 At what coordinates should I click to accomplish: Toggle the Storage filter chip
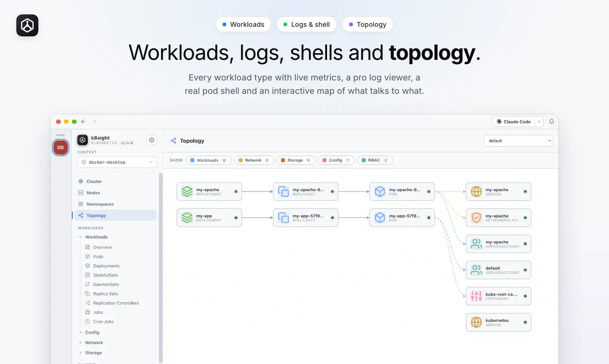(x=296, y=160)
